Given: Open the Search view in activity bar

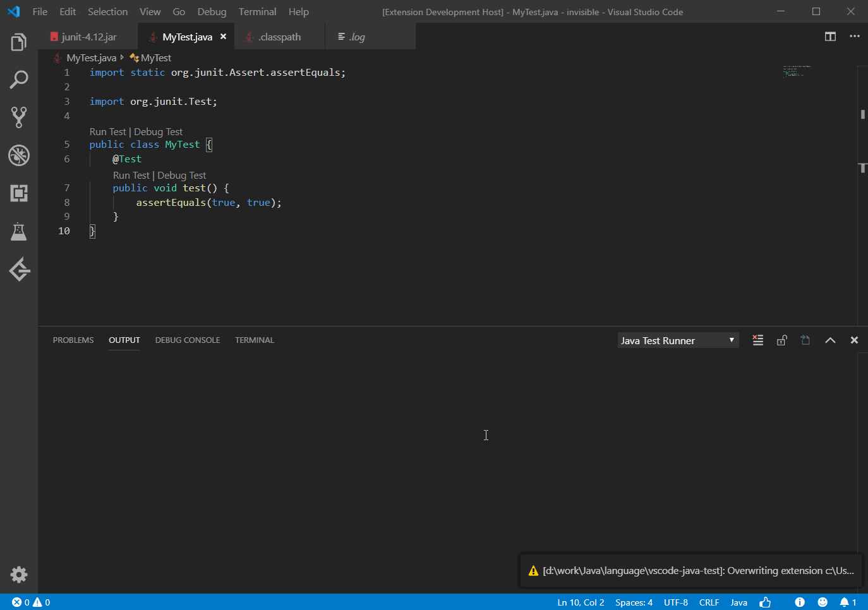Looking at the screenshot, I should [x=19, y=80].
